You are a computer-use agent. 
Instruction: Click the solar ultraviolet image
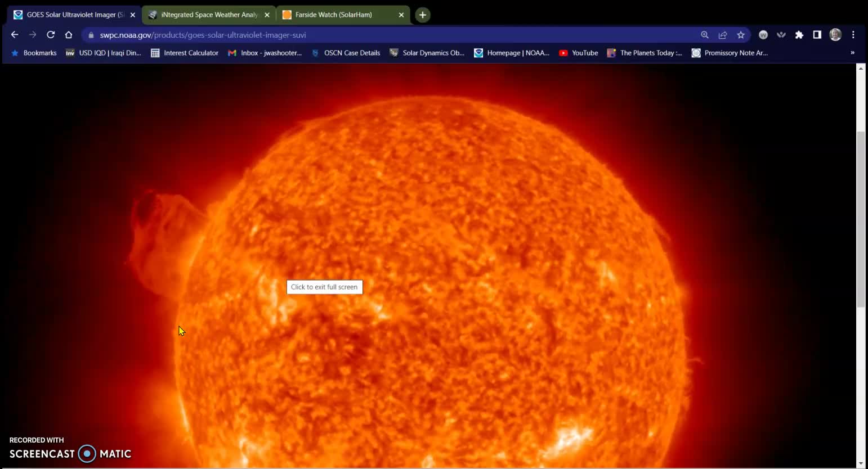pyautogui.click(x=428, y=265)
